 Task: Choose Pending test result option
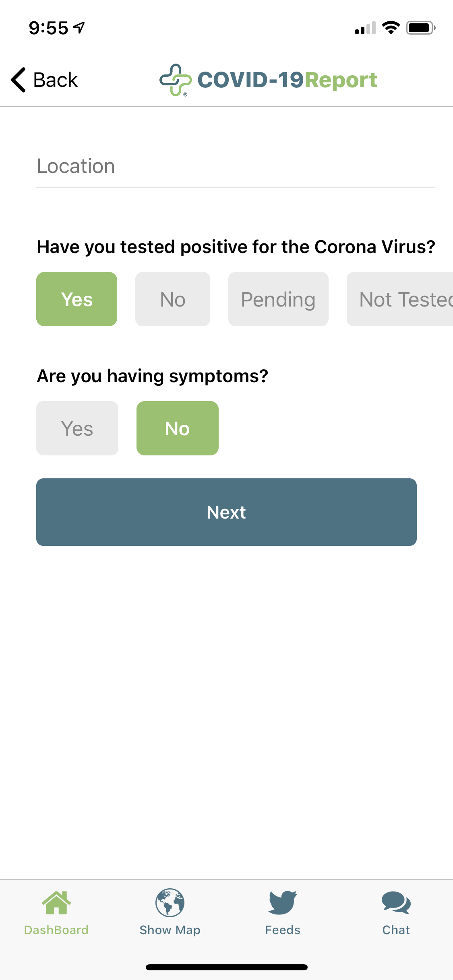pos(278,299)
